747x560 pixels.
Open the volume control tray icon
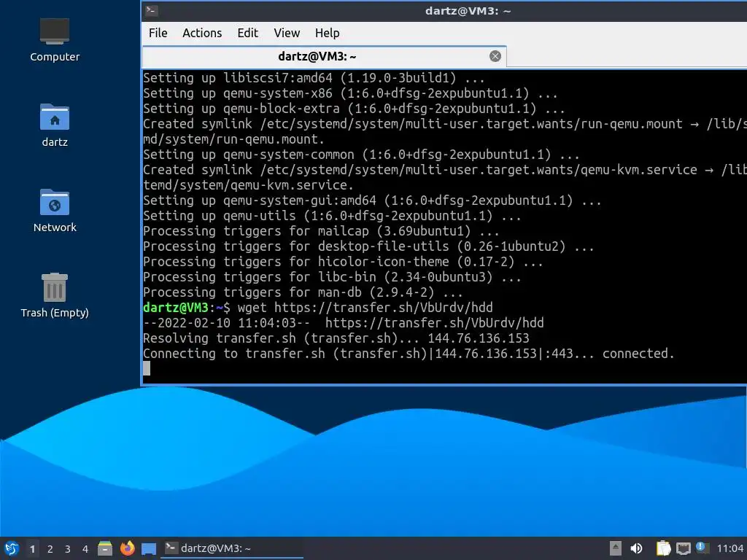(636, 548)
